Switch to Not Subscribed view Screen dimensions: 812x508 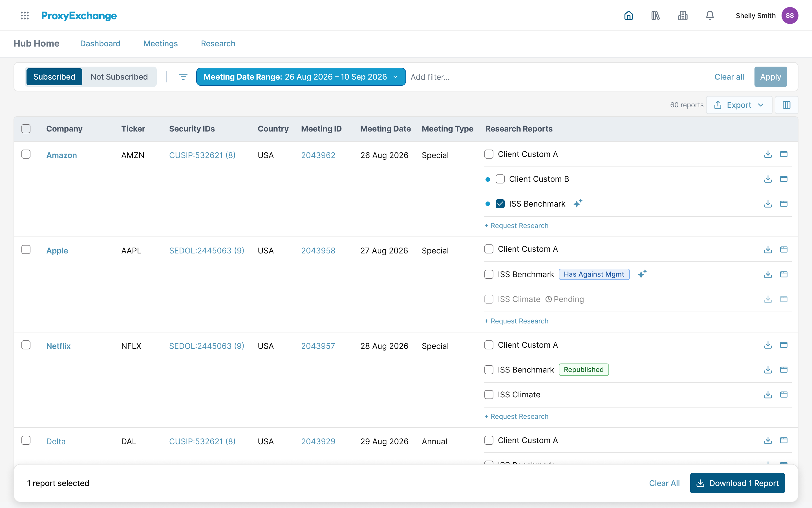click(x=119, y=77)
